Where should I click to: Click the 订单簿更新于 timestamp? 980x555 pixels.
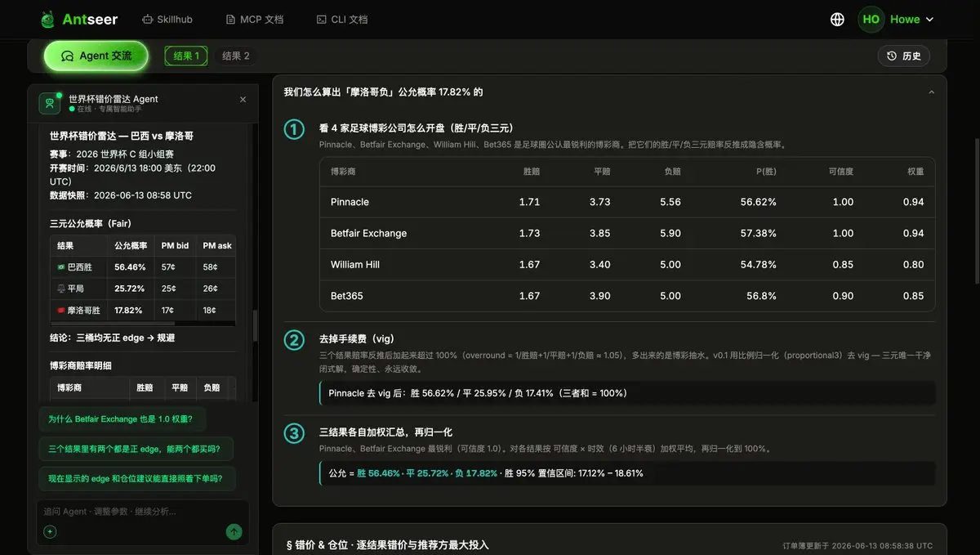[x=857, y=545]
